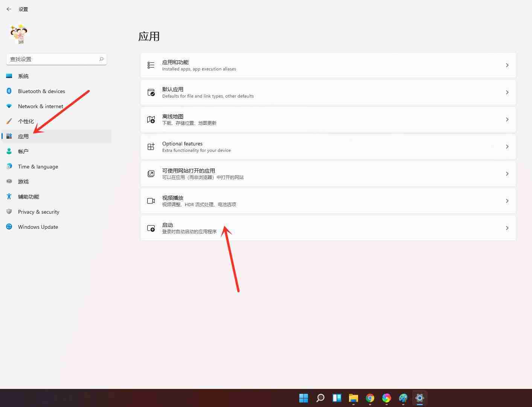This screenshot has width=532, height=407.
Task: Launch Google Chrome from the taskbar
Action: (x=370, y=398)
